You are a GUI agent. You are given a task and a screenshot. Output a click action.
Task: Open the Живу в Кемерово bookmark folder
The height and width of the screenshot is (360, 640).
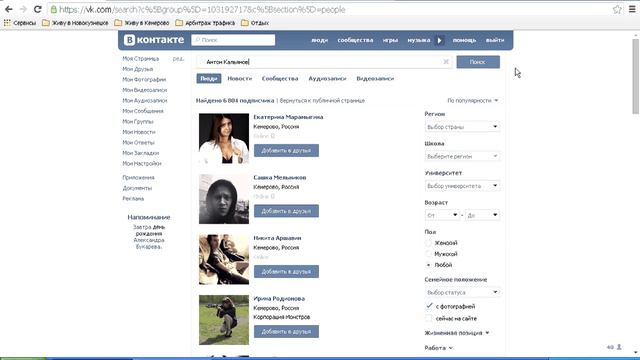(x=142, y=23)
